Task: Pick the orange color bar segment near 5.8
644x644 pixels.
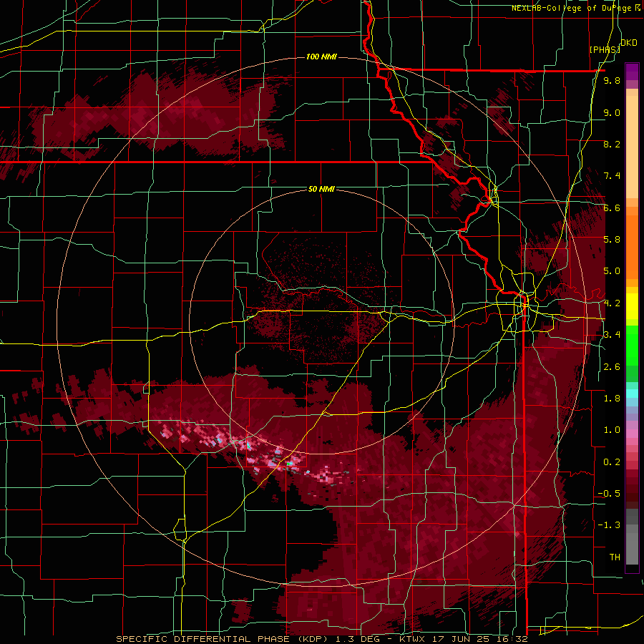Action: 632,246
